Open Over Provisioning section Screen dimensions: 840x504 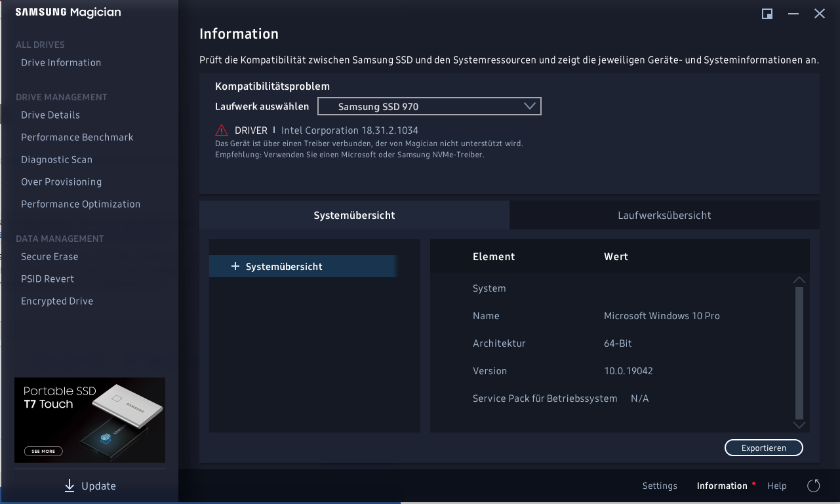tap(61, 182)
